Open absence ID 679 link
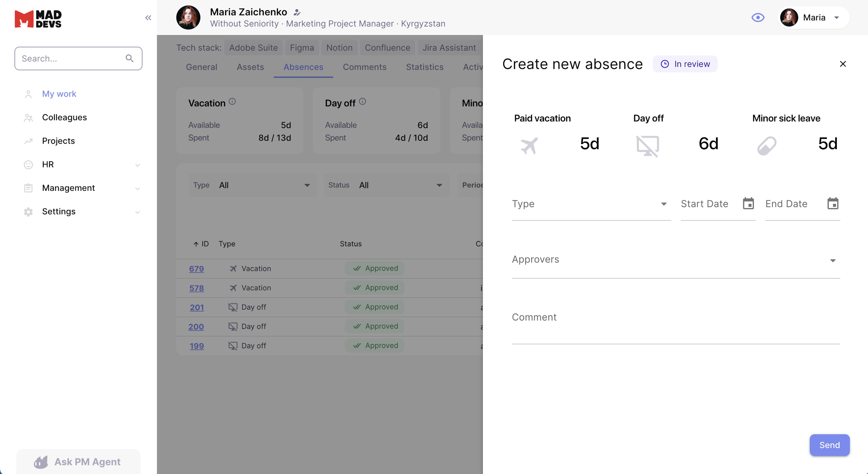This screenshot has width=868, height=474. click(196, 269)
